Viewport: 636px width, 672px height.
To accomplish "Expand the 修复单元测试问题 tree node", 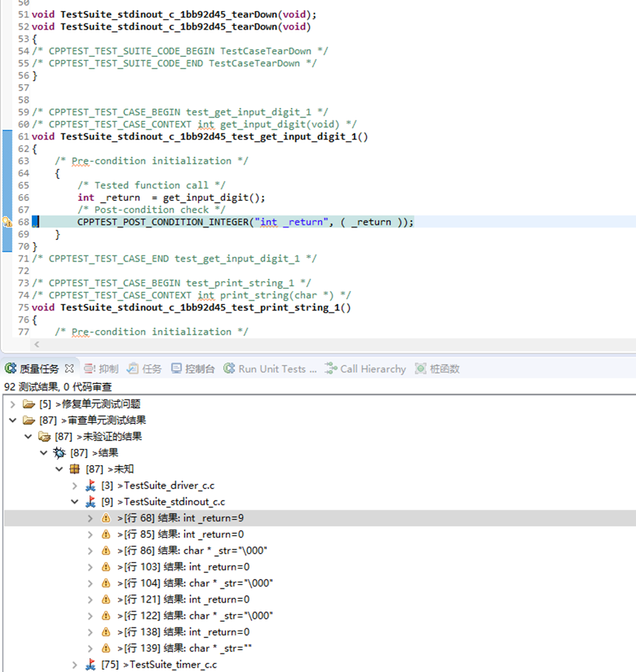I will coord(13,404).
